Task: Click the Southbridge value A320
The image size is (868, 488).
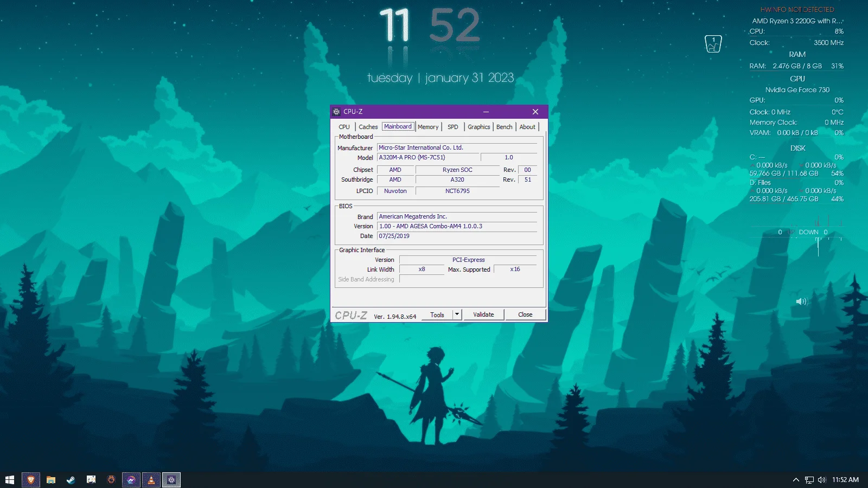Action: tap(457, 179)
